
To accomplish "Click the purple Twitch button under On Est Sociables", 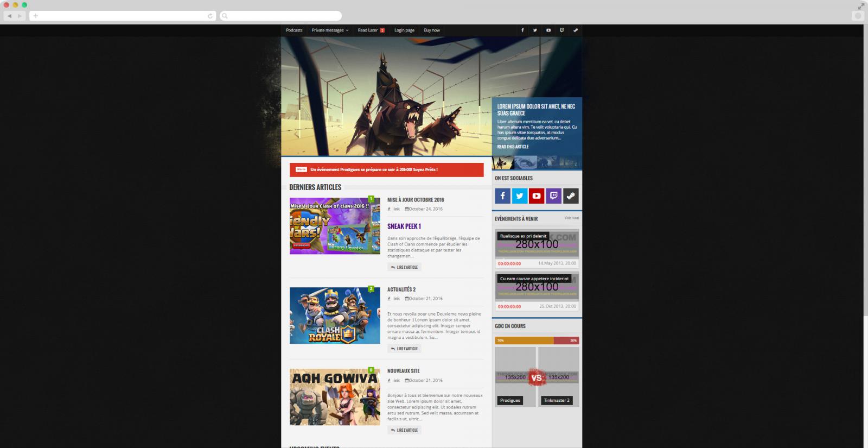I will click(x=553, y=196).
